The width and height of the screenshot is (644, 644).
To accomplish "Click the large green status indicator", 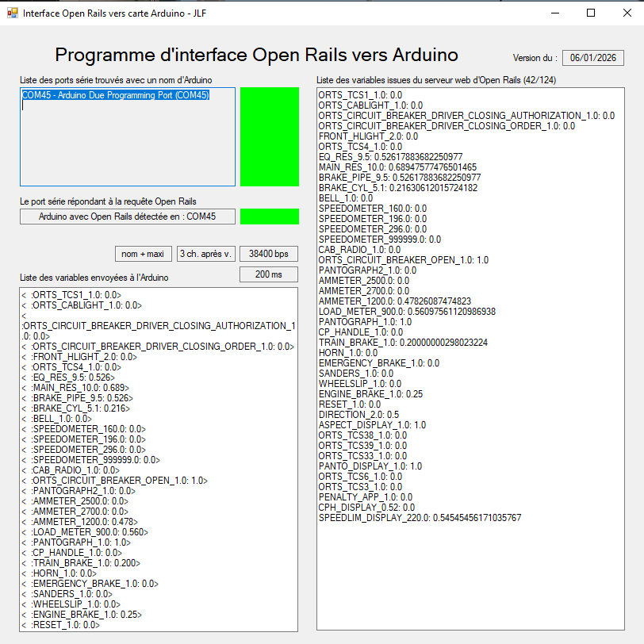I will (x=269, y=136).
